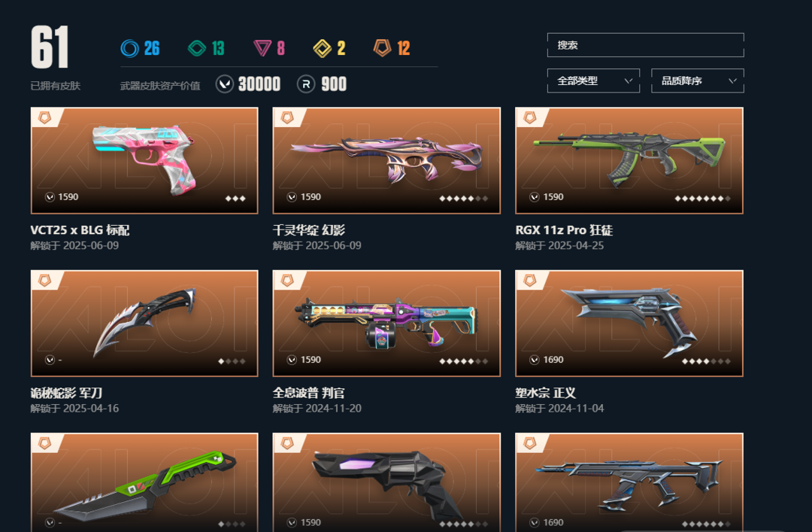Select the RGX 11z Pro 狂徒 thumbnail
This screenshot has height=532, width=812.
629,161
